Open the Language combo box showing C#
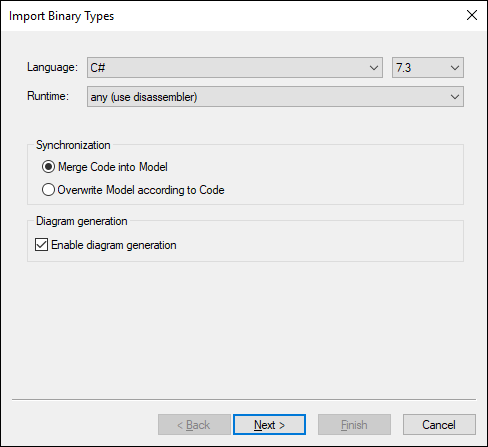Viewport: 488px width, 447px height. point(235,68)
